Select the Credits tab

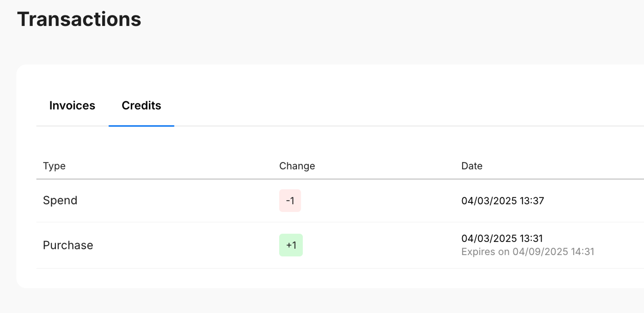tap(141, 105)
